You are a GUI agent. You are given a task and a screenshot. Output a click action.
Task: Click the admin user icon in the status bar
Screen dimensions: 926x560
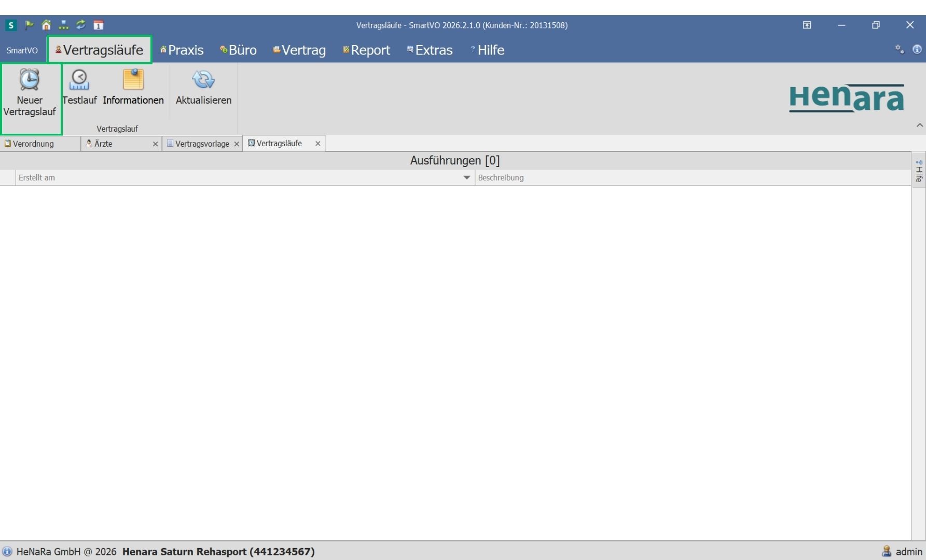coord(887,552)
